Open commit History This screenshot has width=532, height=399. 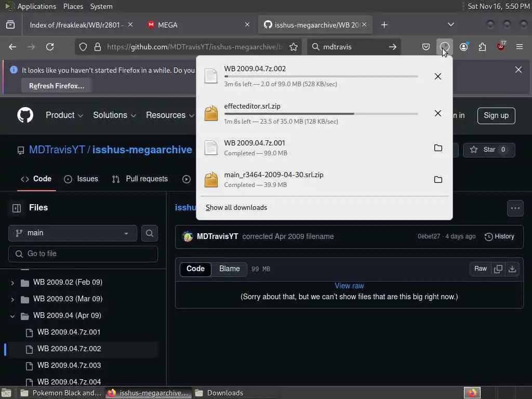pos(499,237)
